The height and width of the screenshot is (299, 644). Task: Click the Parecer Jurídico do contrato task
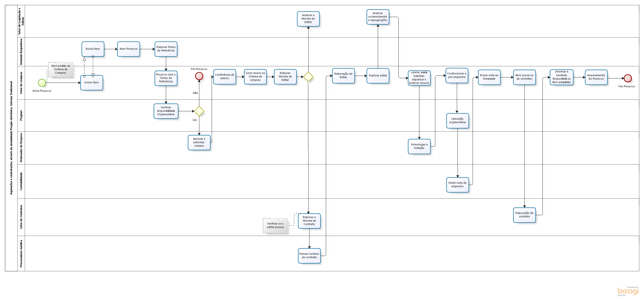(x=309, y=255)
